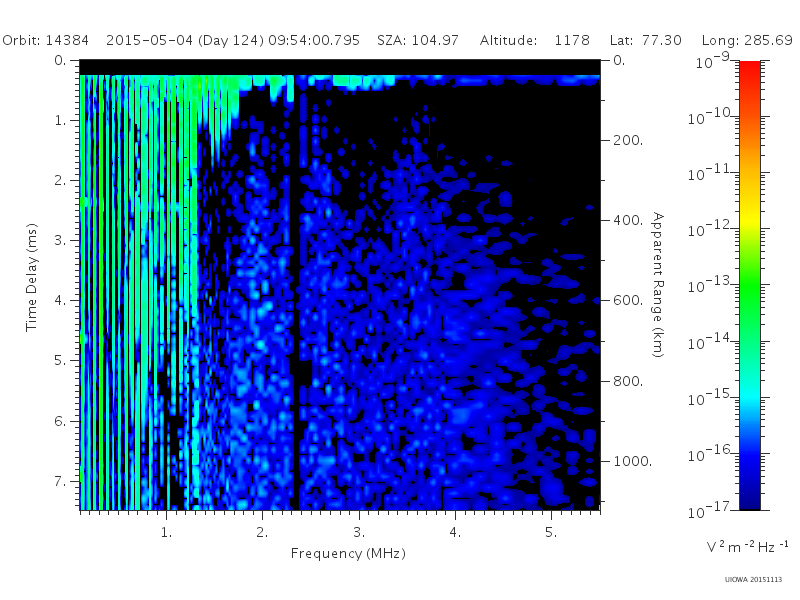
Task: Click the 'Orbit: 14384' header text
Action: click(x=45, y=40)
